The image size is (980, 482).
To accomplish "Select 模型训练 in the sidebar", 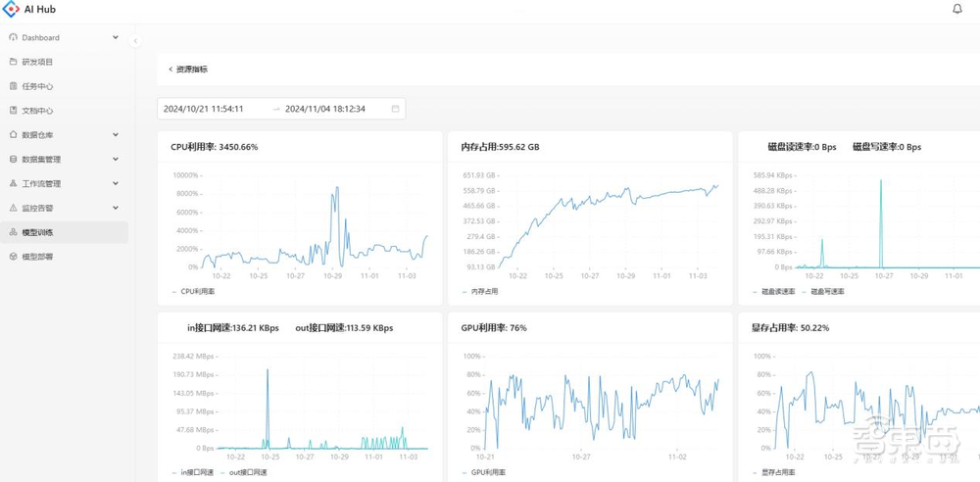I will pyautogui.click(x=38, y=232).
